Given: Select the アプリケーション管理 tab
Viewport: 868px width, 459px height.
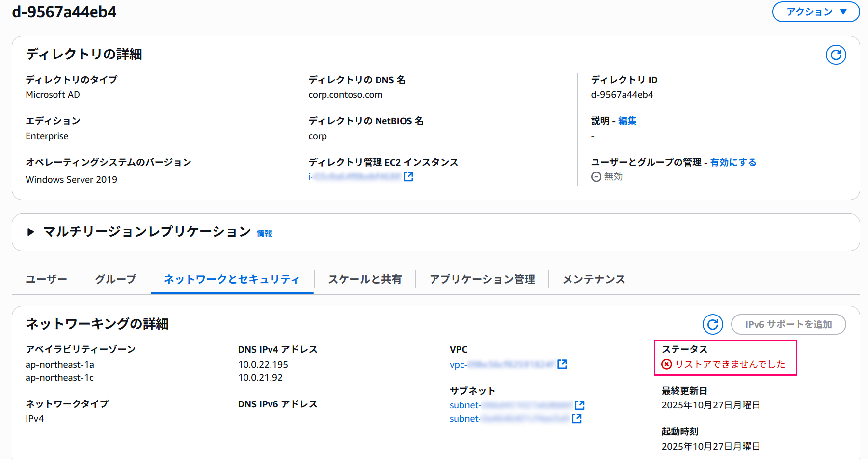Looking at the screenshot, I should pyautogui.click(x=482, y=279).
